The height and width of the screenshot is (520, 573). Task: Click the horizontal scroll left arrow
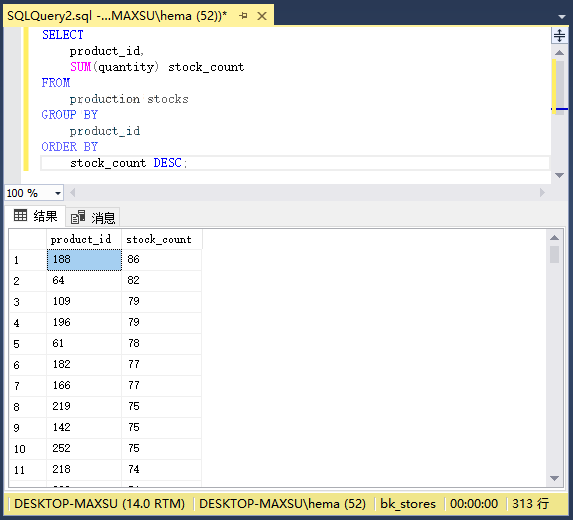click(x=73, y=193)
